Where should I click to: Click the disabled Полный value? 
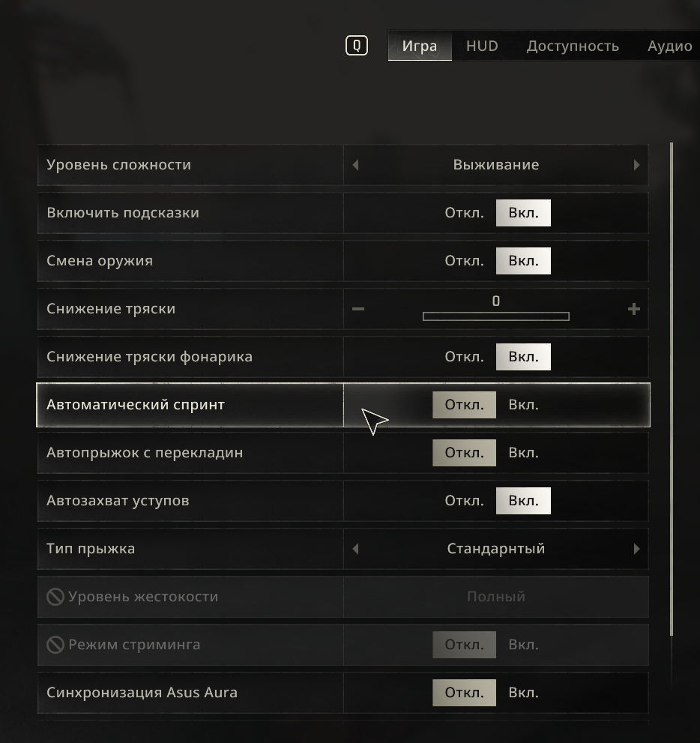496,597
